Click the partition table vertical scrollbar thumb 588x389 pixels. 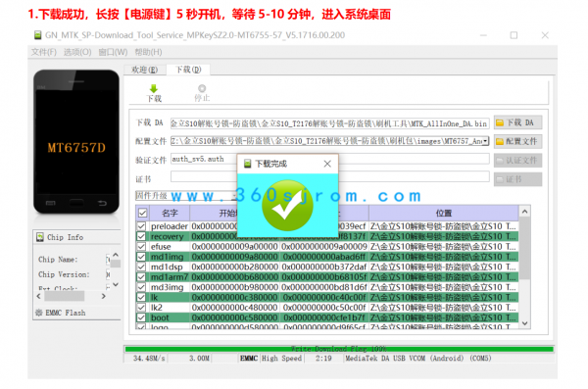coord(524,248)
